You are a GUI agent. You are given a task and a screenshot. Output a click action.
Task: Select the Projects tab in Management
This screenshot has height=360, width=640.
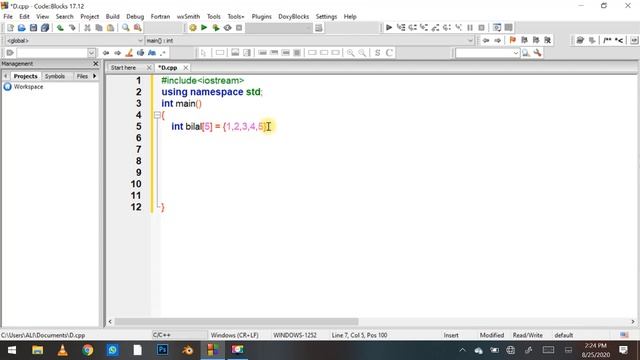pyautogui.click(x=25, y=76)
